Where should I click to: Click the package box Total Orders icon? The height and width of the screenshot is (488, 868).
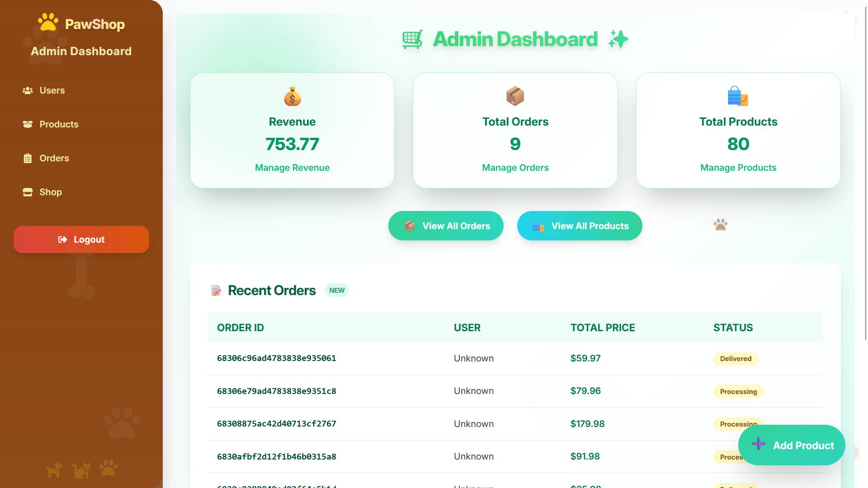point(515,96)
